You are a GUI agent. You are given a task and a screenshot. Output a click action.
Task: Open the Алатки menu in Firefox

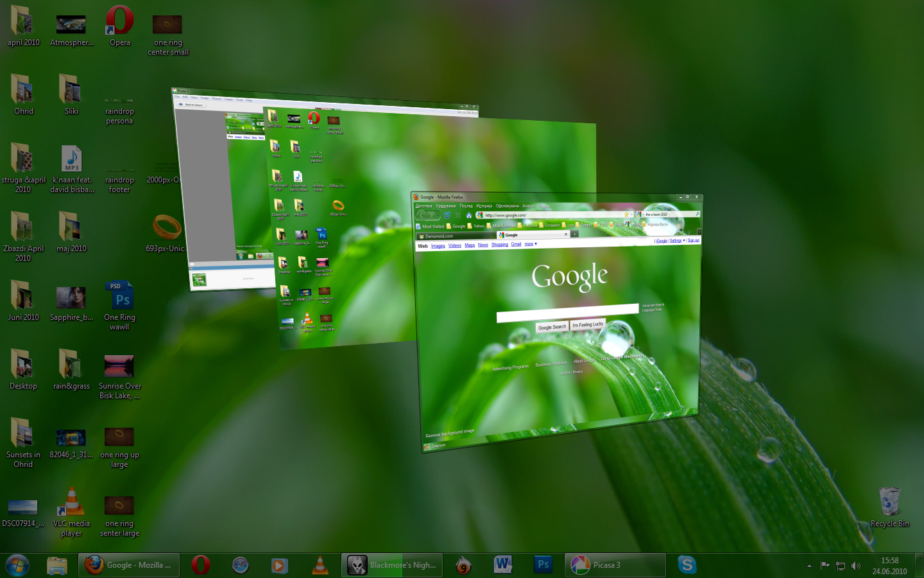tap(528, 206)
